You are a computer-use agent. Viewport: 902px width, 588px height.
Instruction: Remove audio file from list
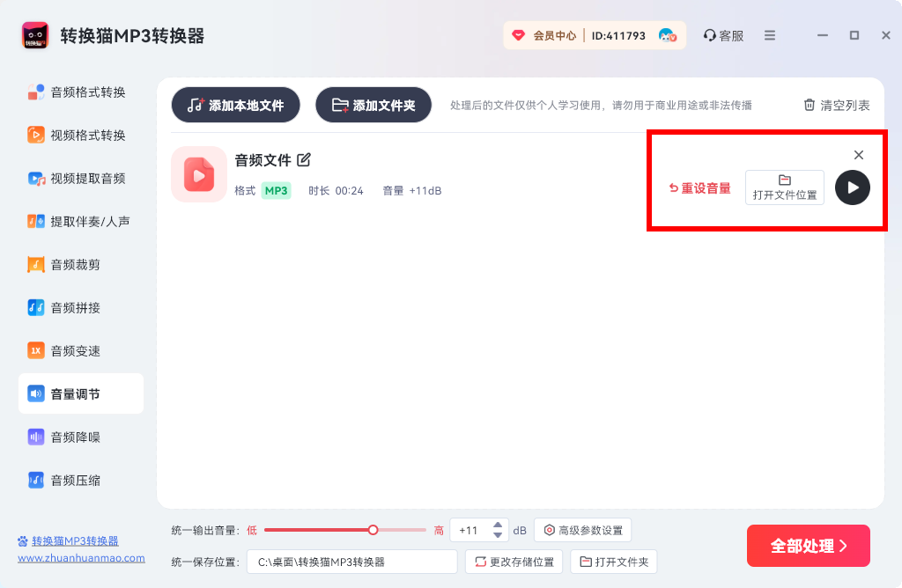pos(859,155)
